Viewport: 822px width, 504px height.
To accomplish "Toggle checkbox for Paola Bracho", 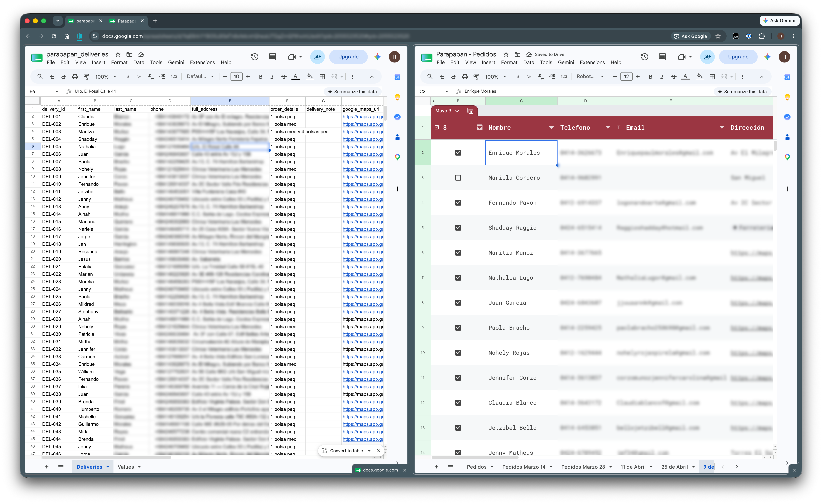I will [x=458, y=328].
